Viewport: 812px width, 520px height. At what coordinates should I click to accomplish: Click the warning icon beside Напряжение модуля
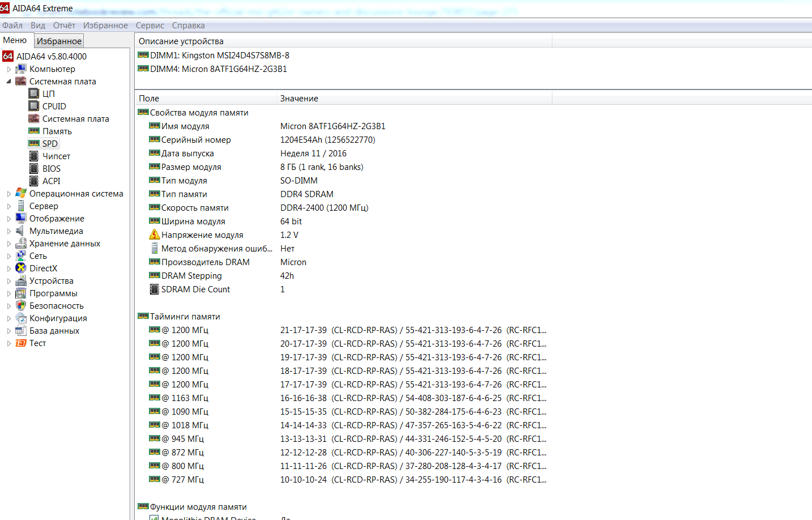pyautogui.click(x=155, y=235)
